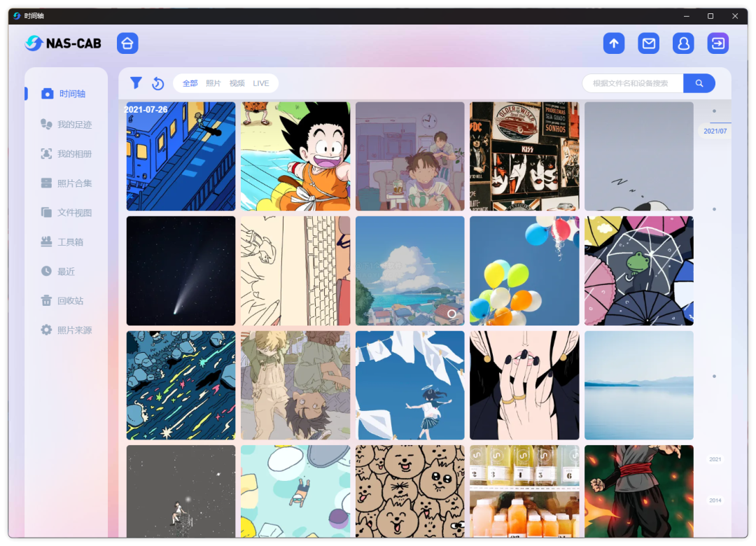Click the blue search magnifier button

click(699, 83)
